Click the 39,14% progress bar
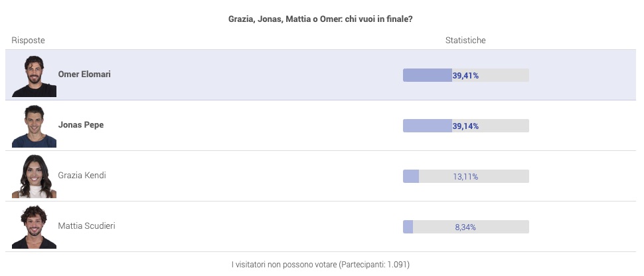 (x=466, y=126)
